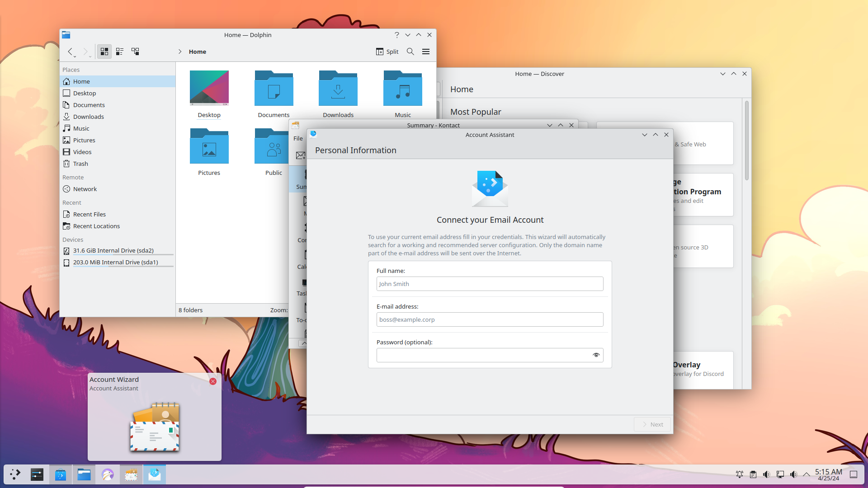Open Recent Files in sidebar
The width and height of the screenshot is (868, 488).
pyautogui.click(x=118, y=214)
